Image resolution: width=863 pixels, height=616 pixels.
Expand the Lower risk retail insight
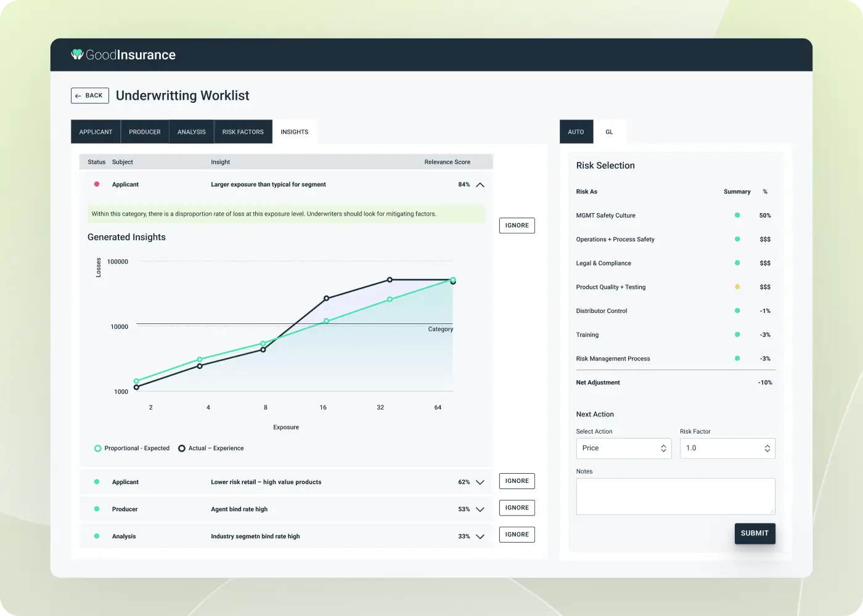480,482
